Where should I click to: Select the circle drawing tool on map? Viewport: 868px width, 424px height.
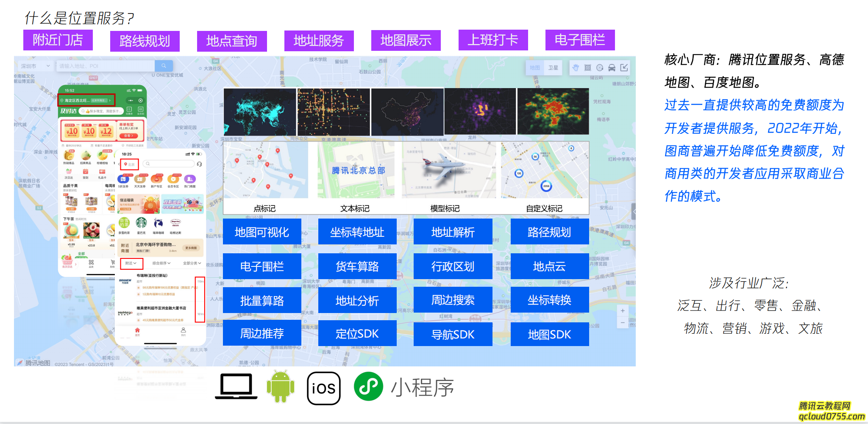[600, 68]
